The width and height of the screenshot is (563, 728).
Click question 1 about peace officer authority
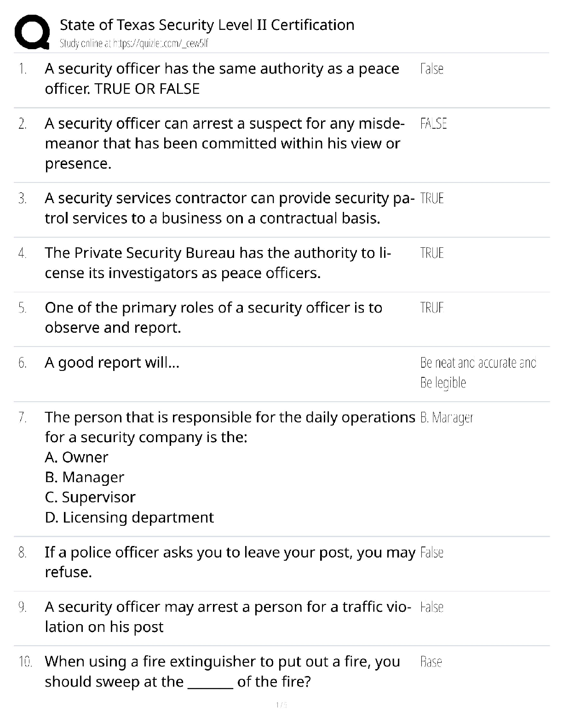click(222, 79)
